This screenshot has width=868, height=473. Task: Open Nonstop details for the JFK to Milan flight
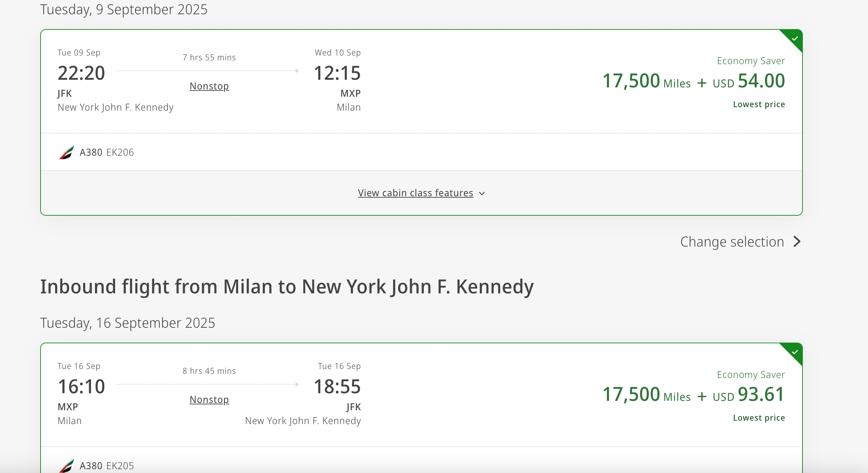[x=209, y=86]
